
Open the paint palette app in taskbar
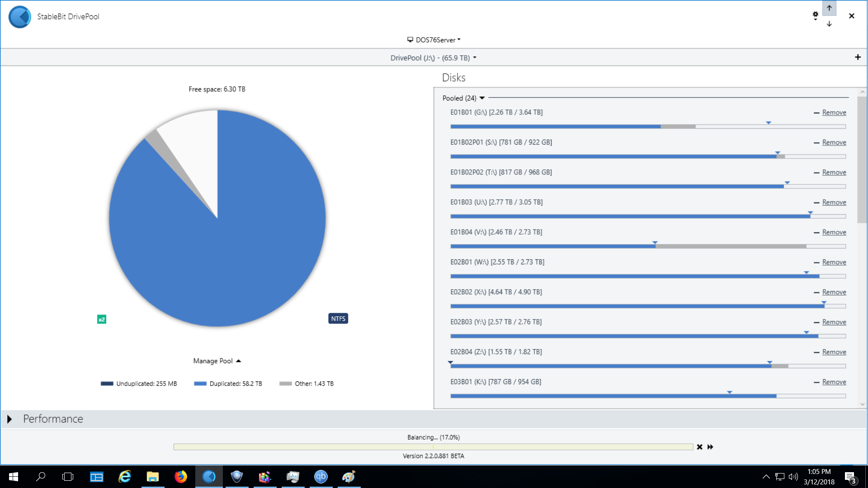click(x=349, y=477)
